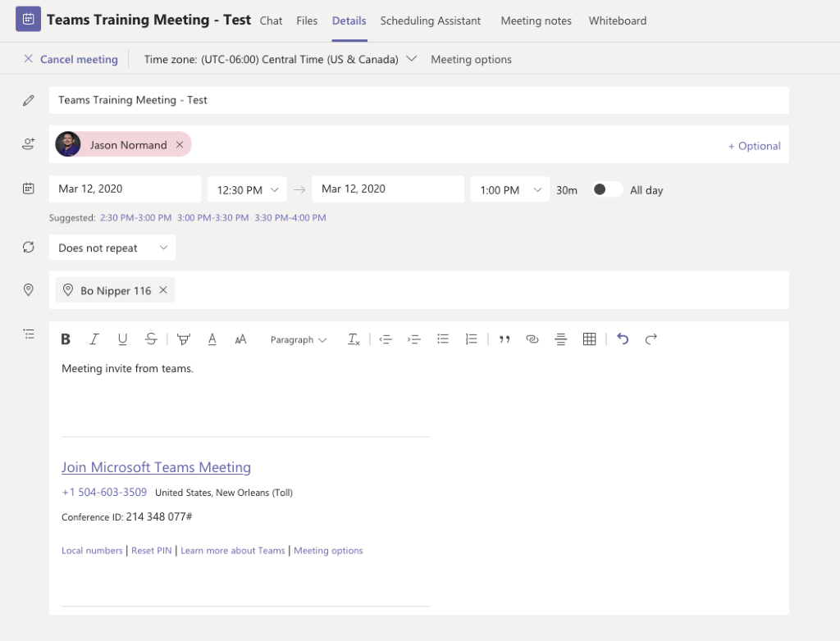Open Meeting options in the top bar

[x=472, y=60]
